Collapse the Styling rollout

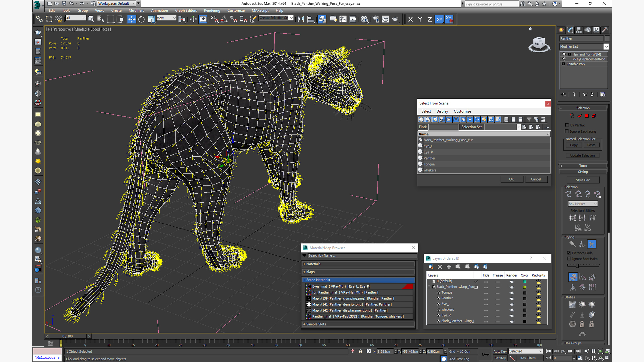583,172
